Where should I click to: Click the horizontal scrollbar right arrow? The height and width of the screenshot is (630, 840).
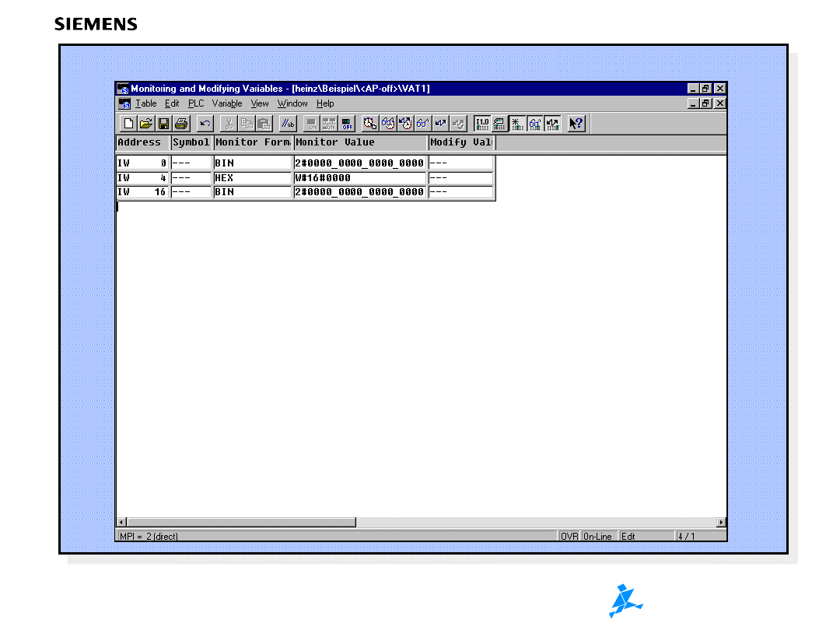tap(721, 522)
